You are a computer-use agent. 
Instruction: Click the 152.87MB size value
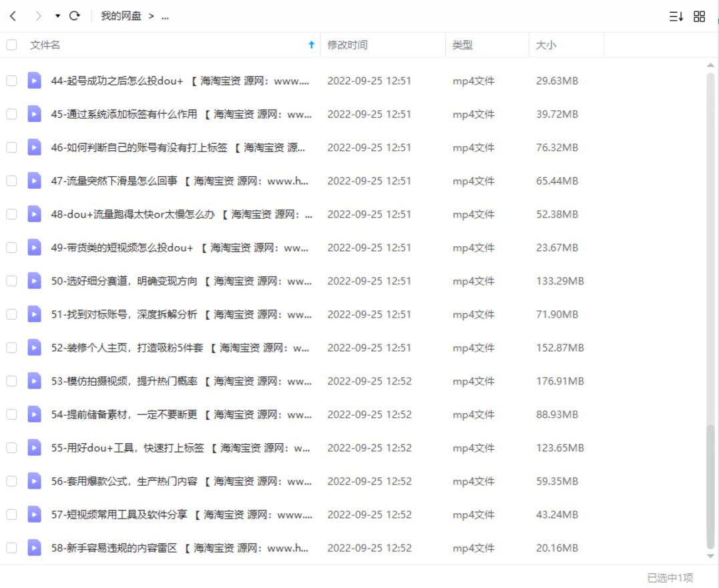click(560, 348)
